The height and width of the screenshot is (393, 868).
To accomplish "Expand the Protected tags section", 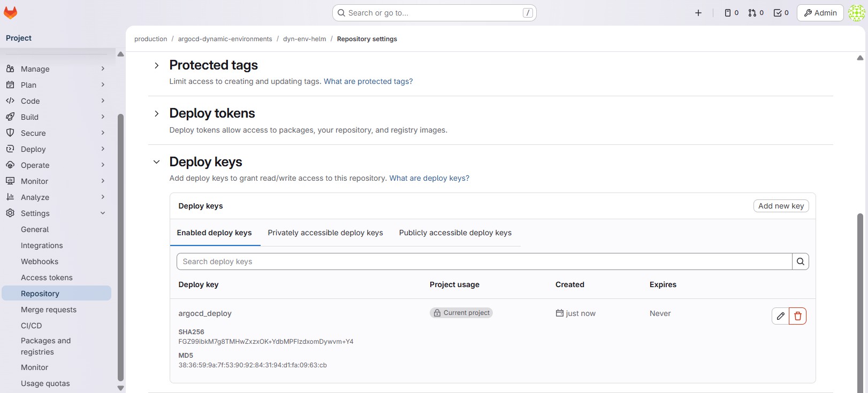I will click(x=156, y=65).
